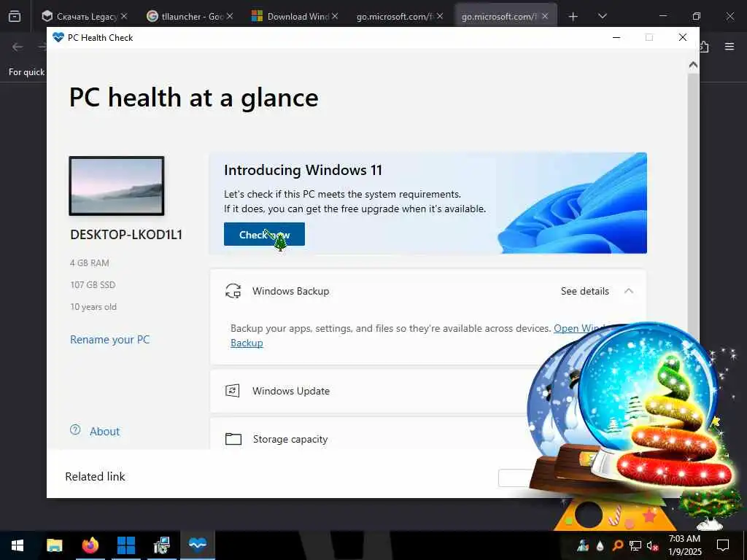Collapse the Windows Backup section chevron
Image resolution: width=747 pixels, height=560 pixels.
(629, 291)
